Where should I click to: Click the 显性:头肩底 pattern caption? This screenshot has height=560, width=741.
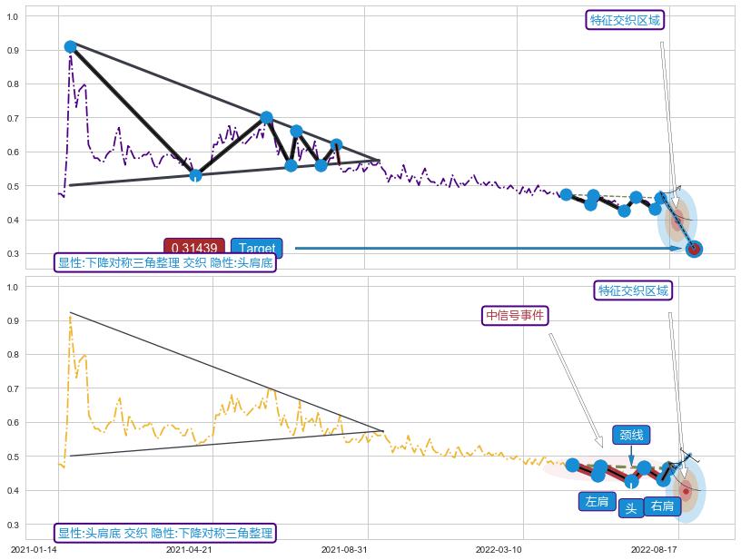pyautogui.click(x=164, y=533)
